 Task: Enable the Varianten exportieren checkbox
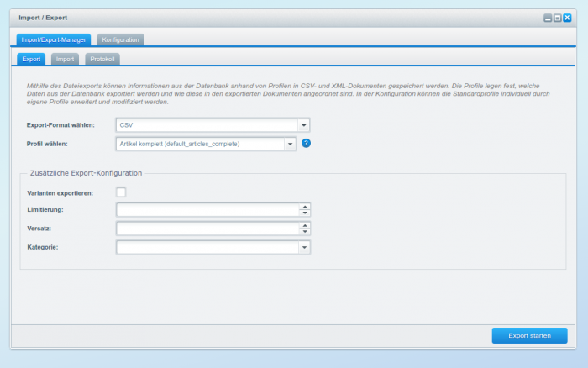122,192
